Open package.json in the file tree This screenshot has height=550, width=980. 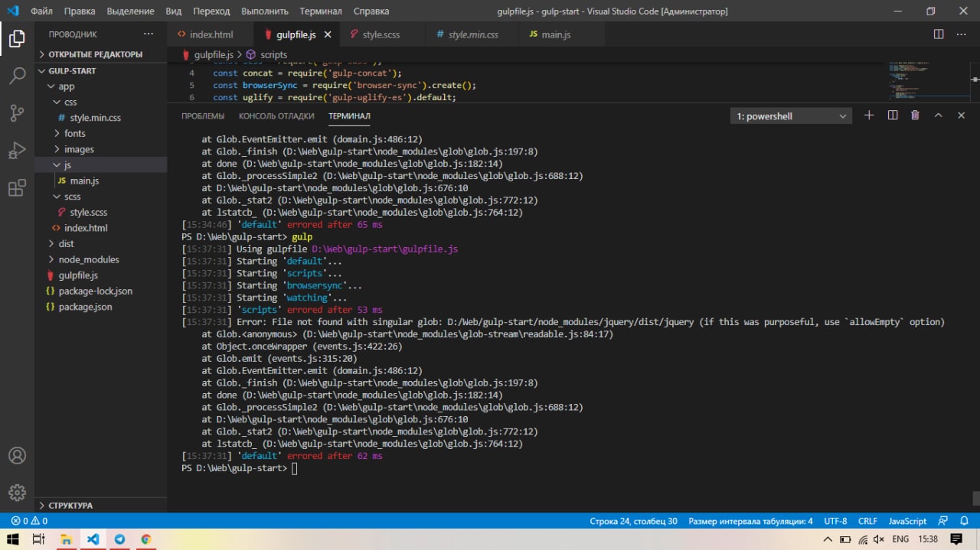point(100,307)
